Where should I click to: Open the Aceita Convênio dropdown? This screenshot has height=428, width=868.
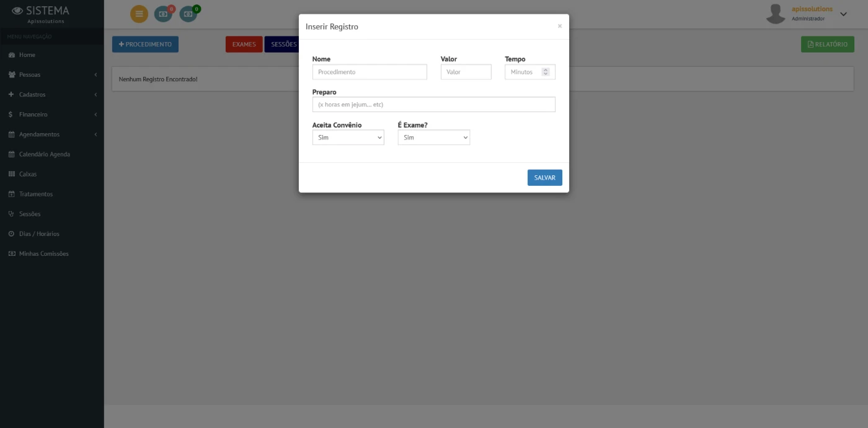(348, 138)
